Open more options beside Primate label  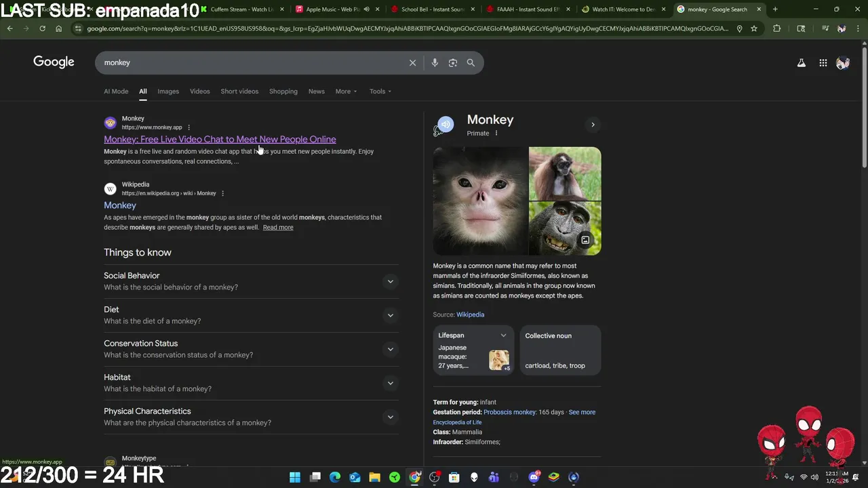click(x=496, y=134)
